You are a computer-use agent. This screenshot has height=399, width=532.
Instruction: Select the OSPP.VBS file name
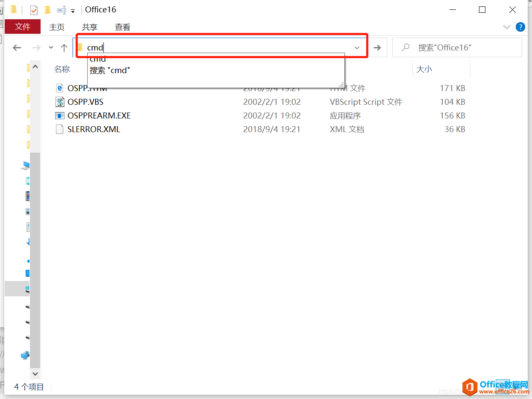click(85, 102)
